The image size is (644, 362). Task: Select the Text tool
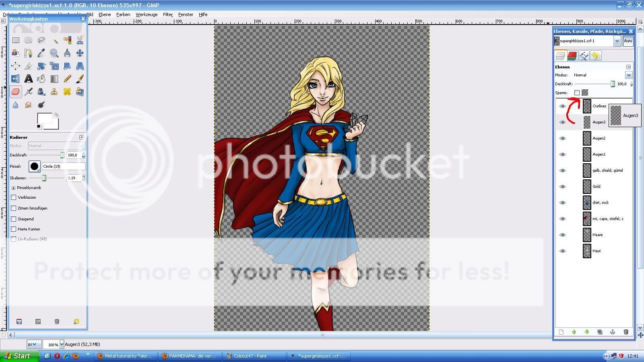(29, 79)
